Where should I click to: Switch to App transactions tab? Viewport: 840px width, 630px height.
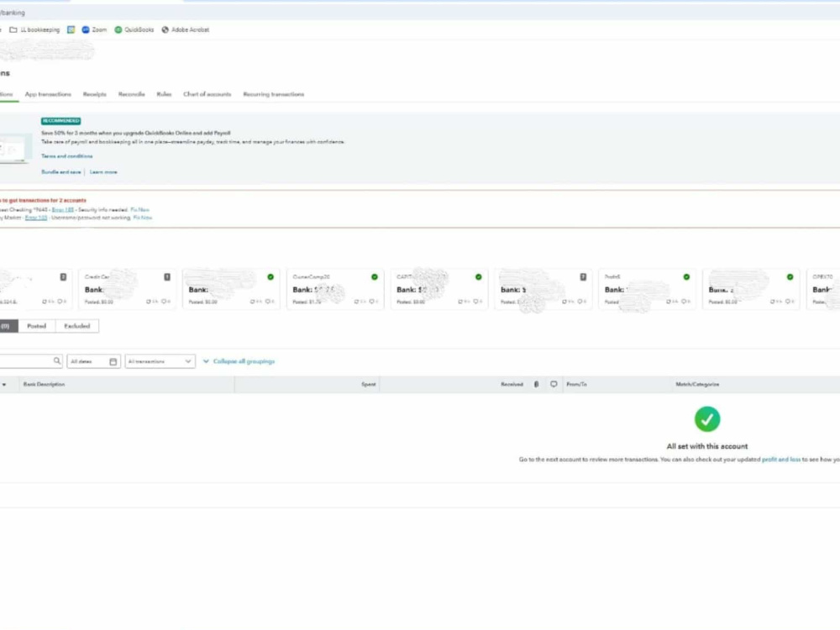48,94
